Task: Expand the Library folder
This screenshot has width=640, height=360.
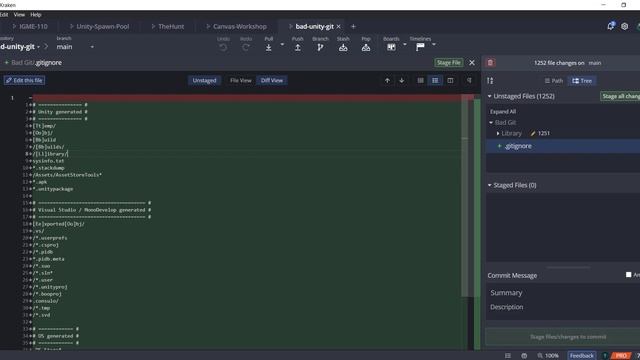Action: (498, 133)
